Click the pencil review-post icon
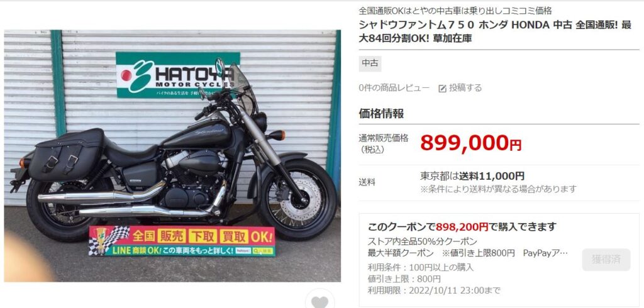The height and width of the screenshot is (308, 644). click(442, 88)
